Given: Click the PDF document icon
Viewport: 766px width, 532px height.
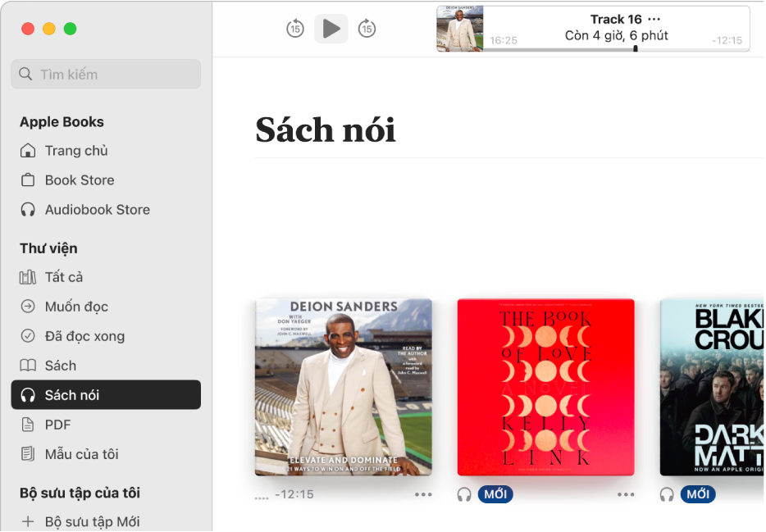Looking at the screenshot, I should (x=28, y=425).
